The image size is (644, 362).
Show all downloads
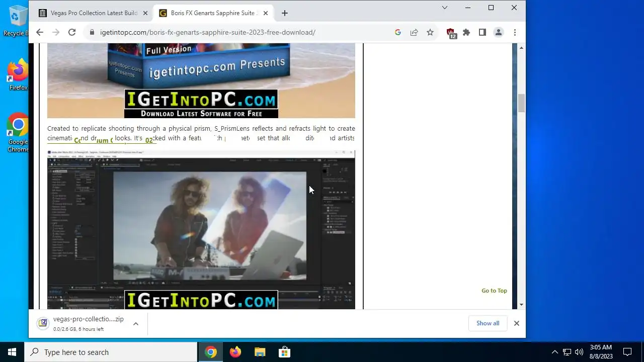click(x=488, y=323)
